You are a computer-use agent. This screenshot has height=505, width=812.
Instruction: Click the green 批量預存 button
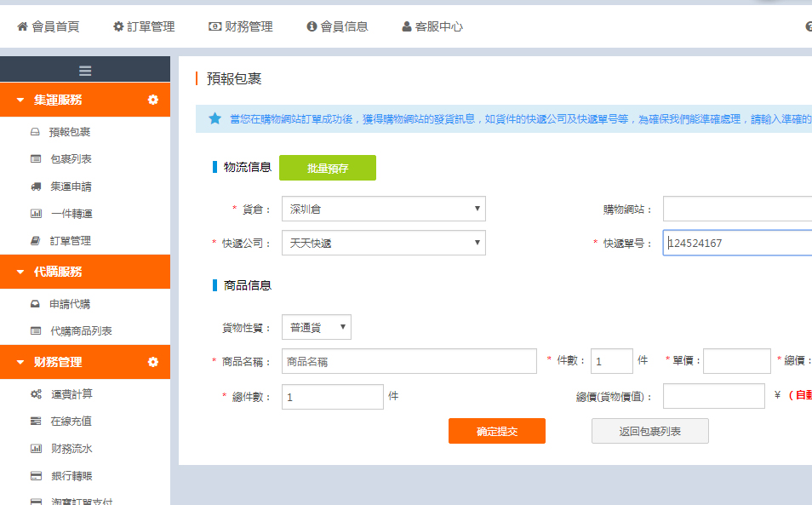click(328, 168)
